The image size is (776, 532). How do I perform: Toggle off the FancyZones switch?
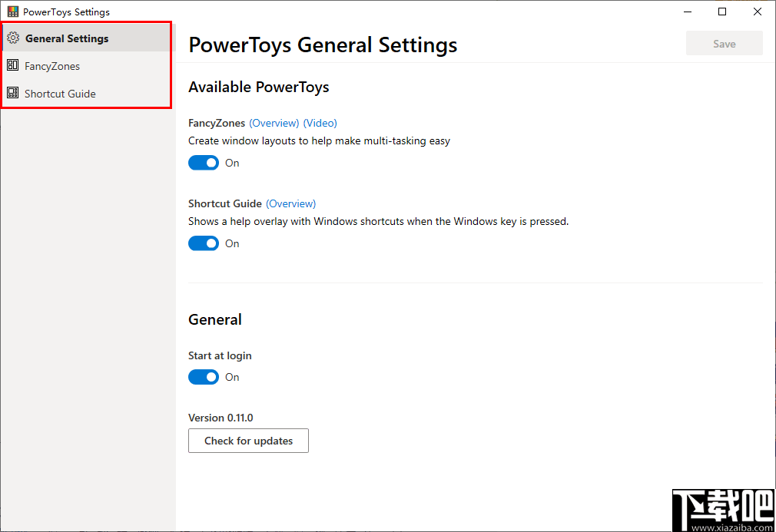(203, 163)
